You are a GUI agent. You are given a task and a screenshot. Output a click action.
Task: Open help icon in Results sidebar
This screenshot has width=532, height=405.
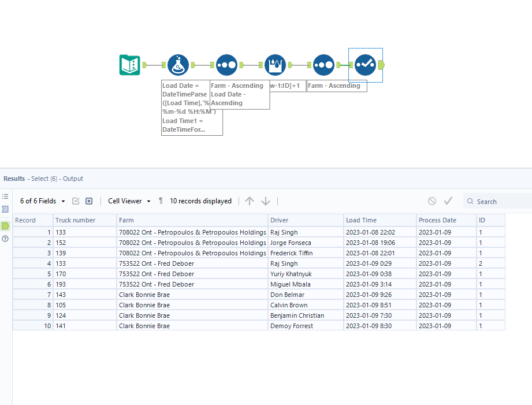click(5, 238)
